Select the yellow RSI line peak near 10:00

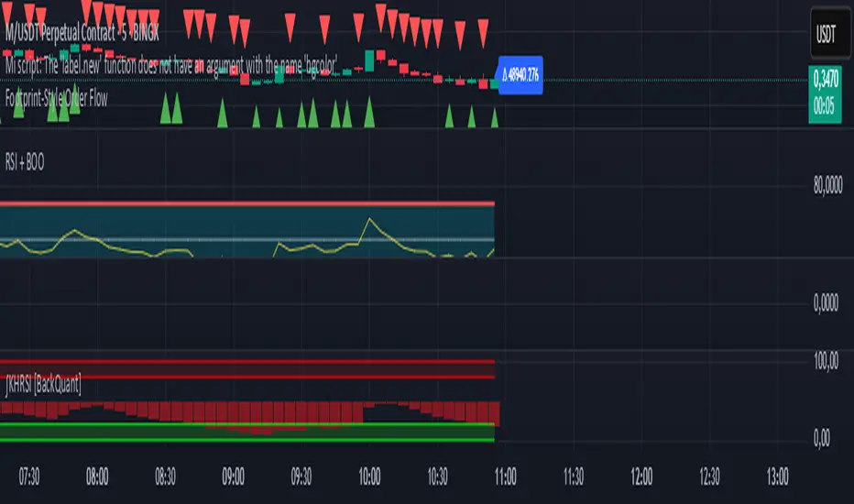point(370,220)
